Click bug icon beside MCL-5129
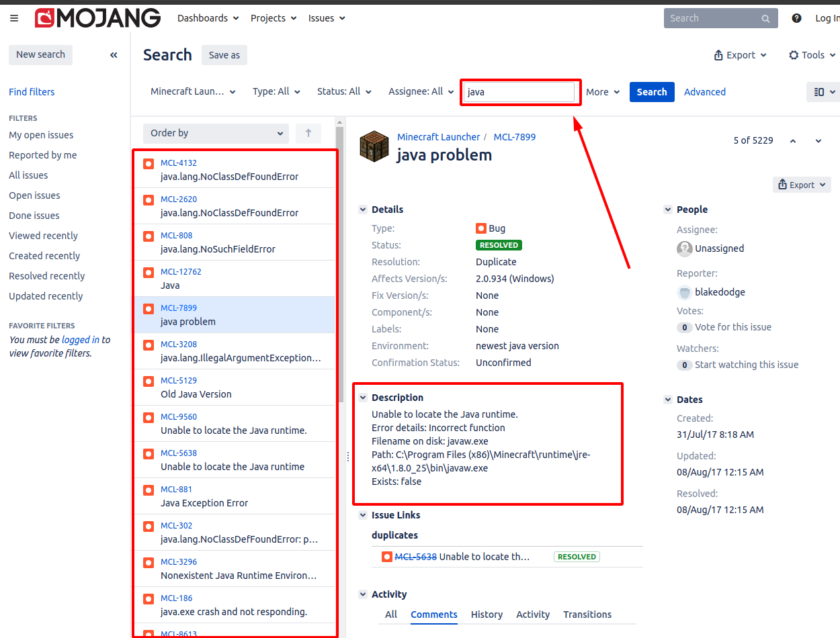 point(149,381)
